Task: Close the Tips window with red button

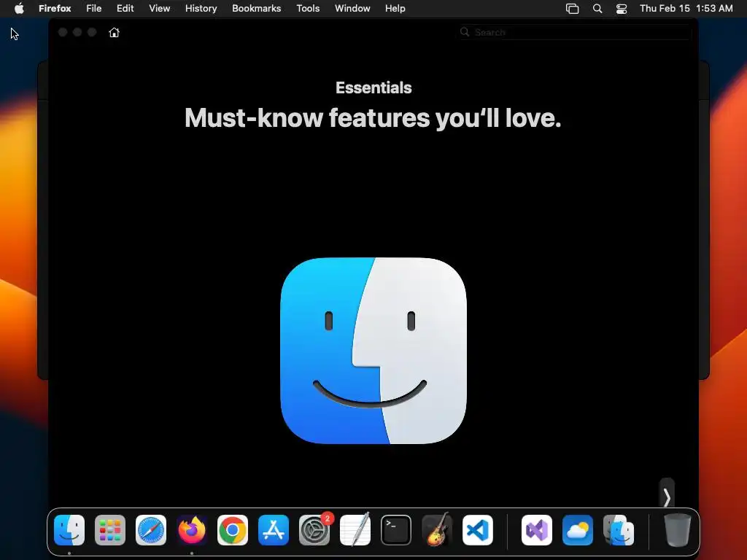Action: (x=63, y=32)
